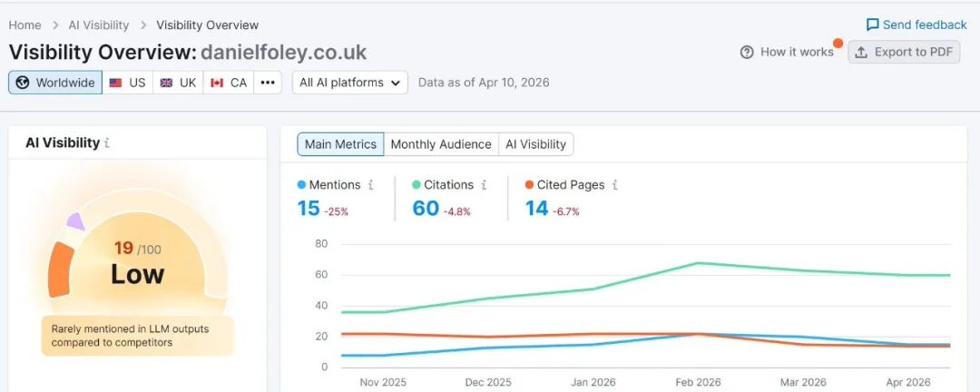The width and height of the screenshot is (980, 392).
Task: Toggle the Citations series in chart
Action: (x=416, y=185)
